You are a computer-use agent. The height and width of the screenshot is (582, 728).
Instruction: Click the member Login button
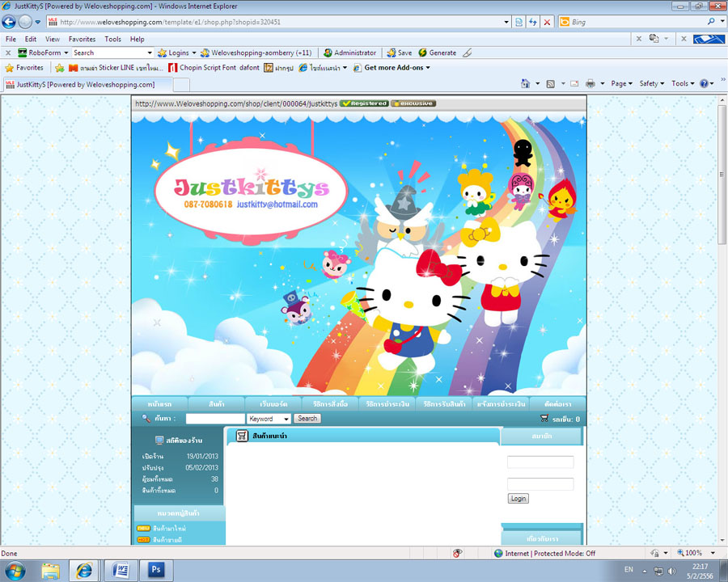tap(518, 499)
